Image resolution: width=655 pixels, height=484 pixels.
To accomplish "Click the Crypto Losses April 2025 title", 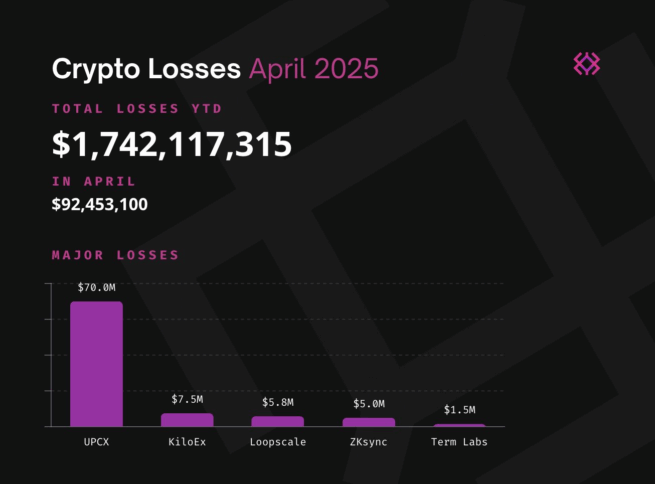I will tap(215, 69).
